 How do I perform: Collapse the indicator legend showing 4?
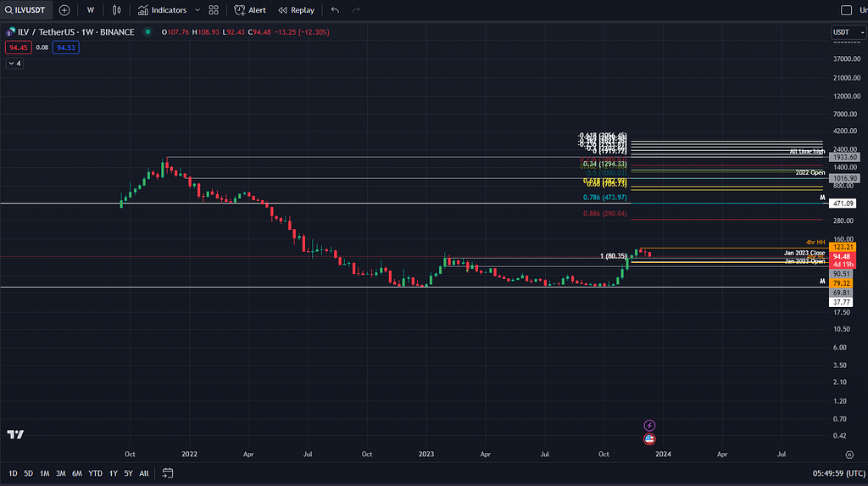click(x=15, y=63)
